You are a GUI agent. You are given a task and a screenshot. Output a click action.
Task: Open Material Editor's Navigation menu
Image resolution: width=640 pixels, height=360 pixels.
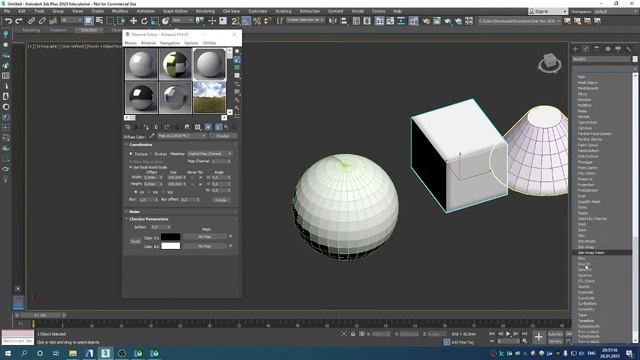coord(170,43)
